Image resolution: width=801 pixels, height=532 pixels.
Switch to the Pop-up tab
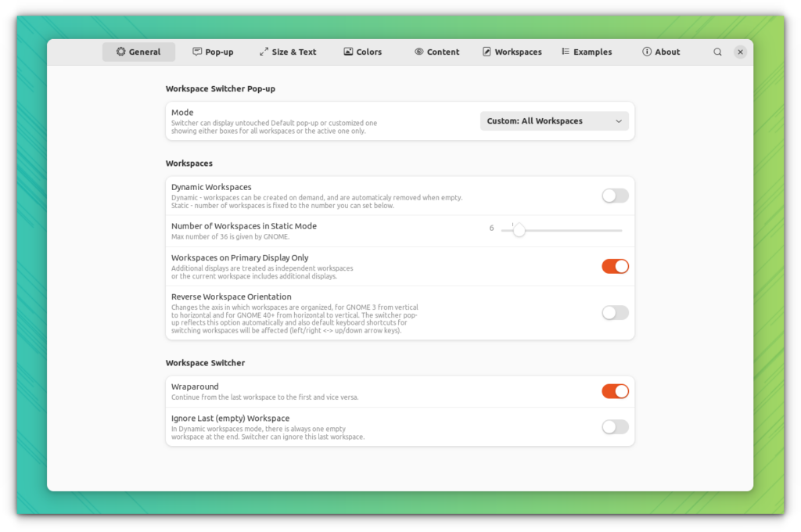tap(213, 52)
